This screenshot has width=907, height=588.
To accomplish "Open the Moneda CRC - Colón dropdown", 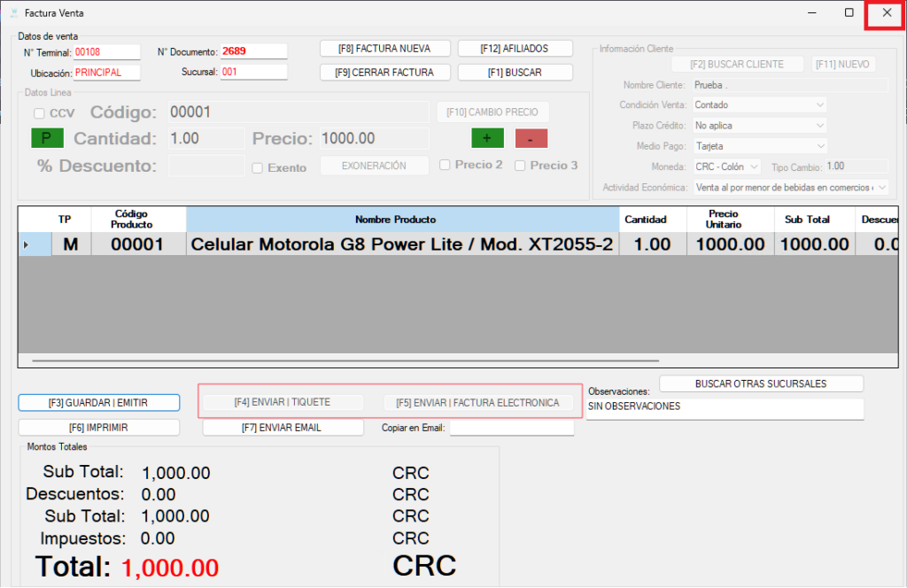I will pos(726,166).
